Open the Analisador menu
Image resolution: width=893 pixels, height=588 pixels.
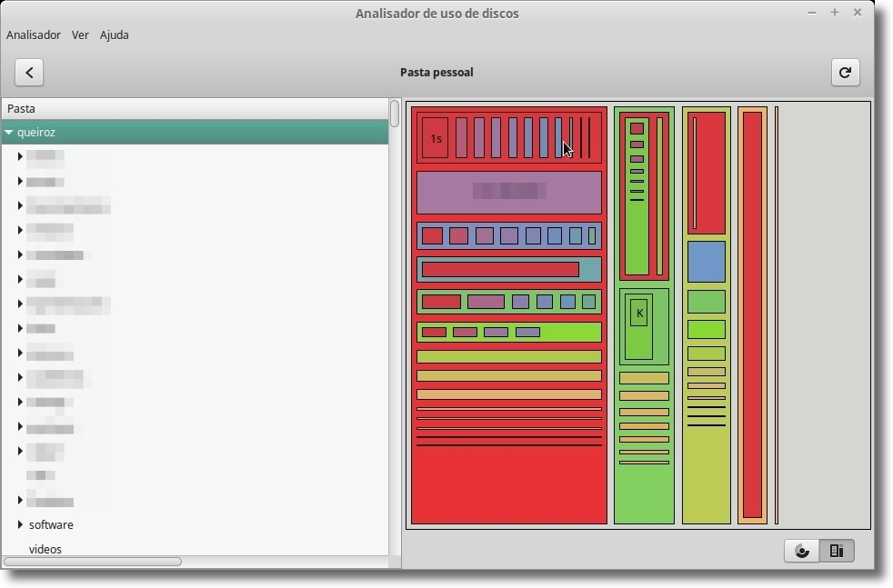[x=34, y=35]
